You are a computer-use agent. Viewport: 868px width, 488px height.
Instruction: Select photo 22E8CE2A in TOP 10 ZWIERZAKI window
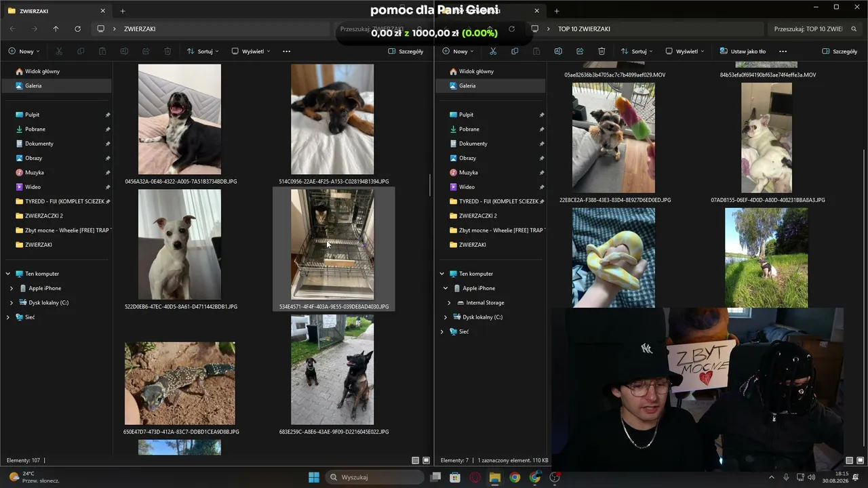tap(614, 138)
